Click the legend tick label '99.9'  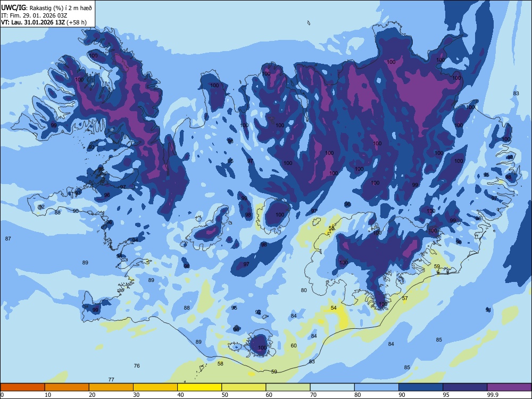pyautogui.click(x=492, y=395)
